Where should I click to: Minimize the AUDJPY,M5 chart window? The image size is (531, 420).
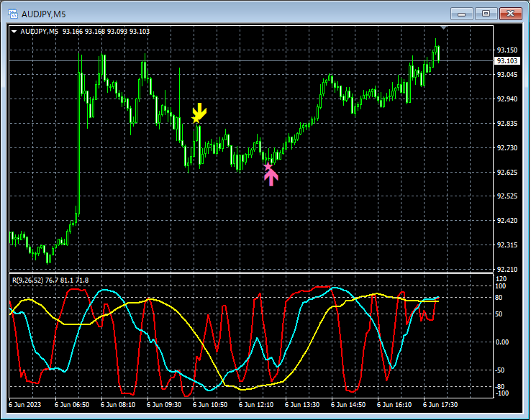coord(462,14)
